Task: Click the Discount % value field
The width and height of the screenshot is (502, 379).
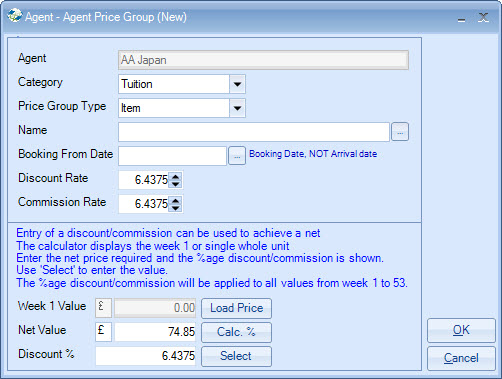Action: (146, 356)
